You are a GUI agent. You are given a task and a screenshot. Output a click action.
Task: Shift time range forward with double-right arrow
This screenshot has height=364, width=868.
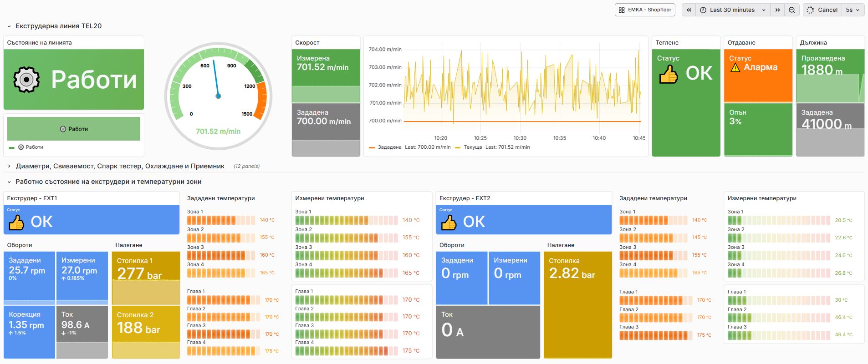click(x=777, y=10)
